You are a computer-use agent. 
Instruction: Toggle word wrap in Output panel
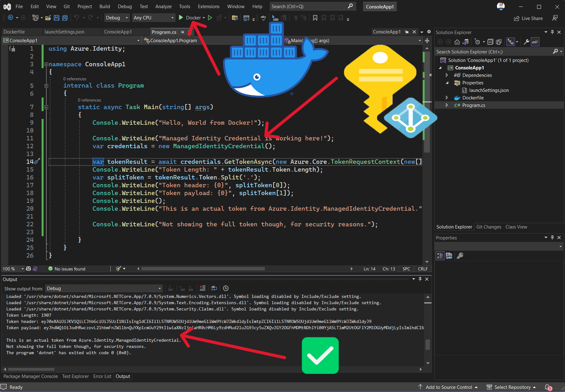point(214,288)
